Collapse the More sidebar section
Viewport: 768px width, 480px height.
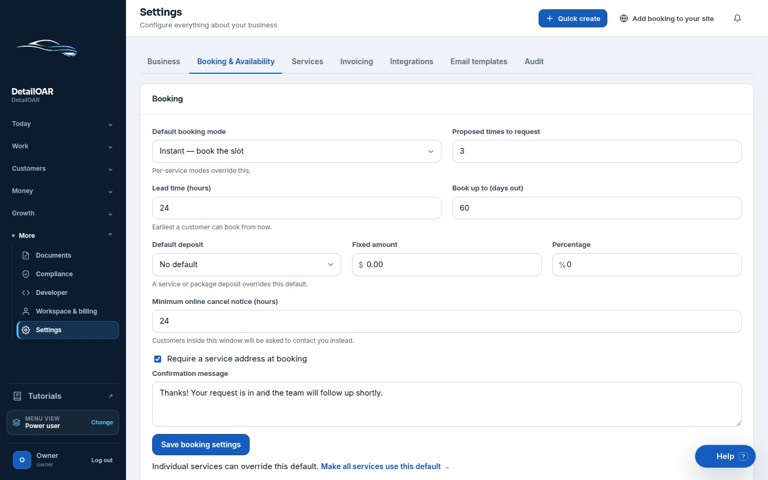(x=63, y=236)
